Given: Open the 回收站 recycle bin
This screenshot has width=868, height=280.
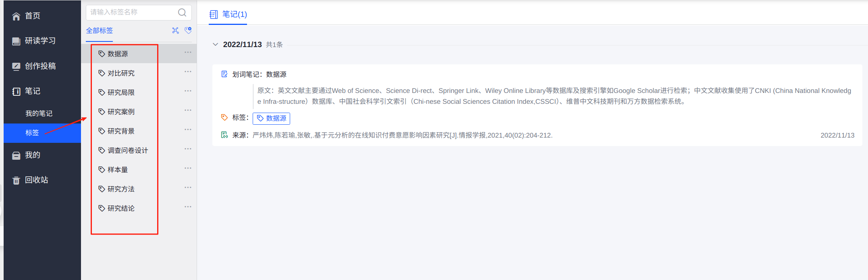Looking at the screenshot, I should [x=36, y=180].
